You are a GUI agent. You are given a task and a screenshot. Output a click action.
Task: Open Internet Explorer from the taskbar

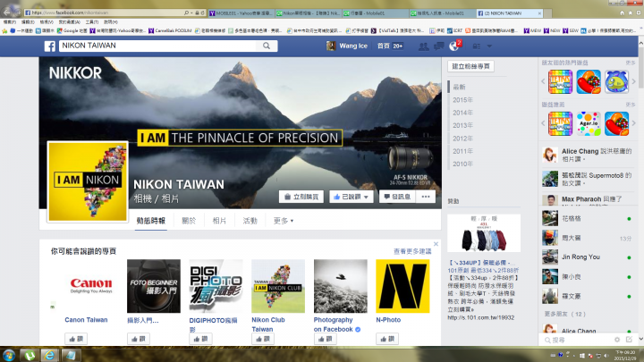[49, 355]
